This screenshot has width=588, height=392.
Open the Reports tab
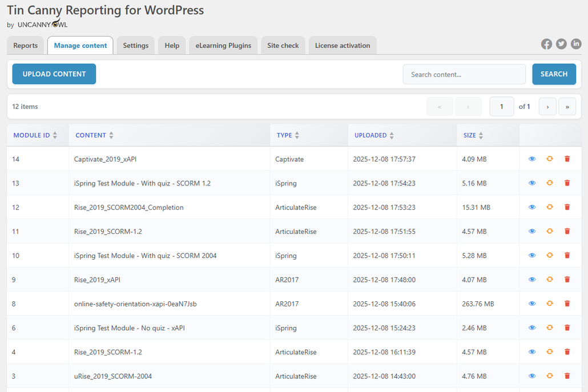(x=26, y=45)
